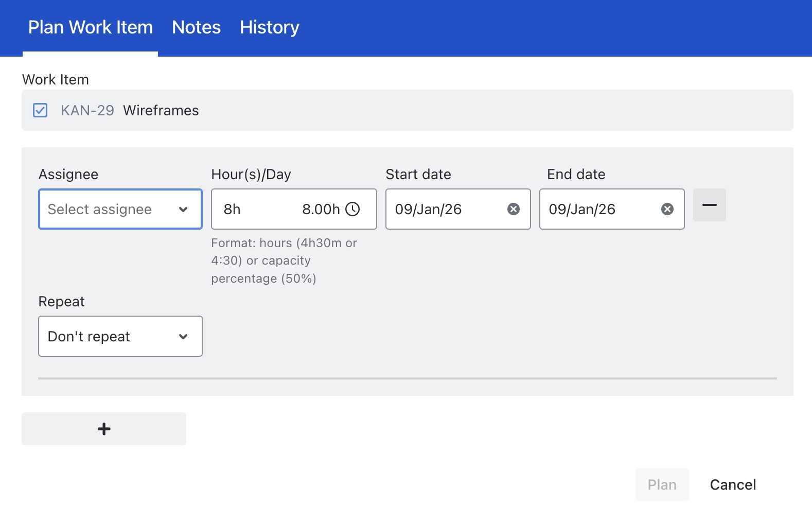Switch to the Notes tab
The height and width of the screenshot is (519, 812).
click(x=196, y=27)
